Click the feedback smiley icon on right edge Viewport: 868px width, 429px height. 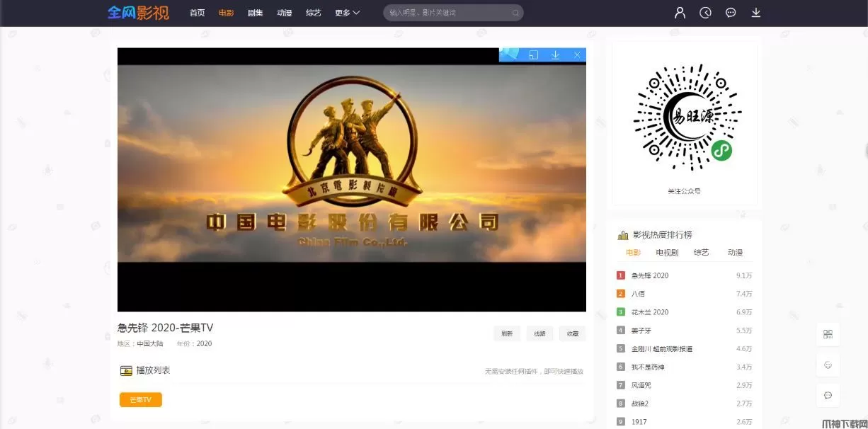[x=828, y=364]
